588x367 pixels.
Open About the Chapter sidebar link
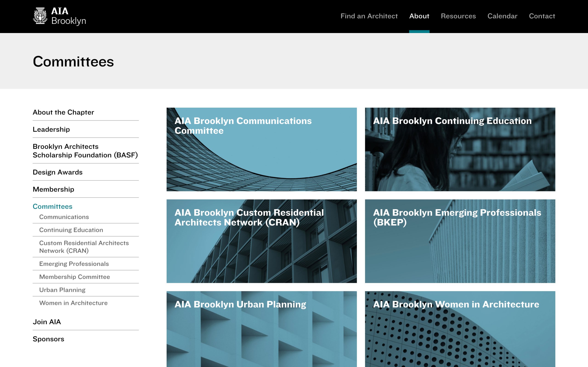pos(63,112)
